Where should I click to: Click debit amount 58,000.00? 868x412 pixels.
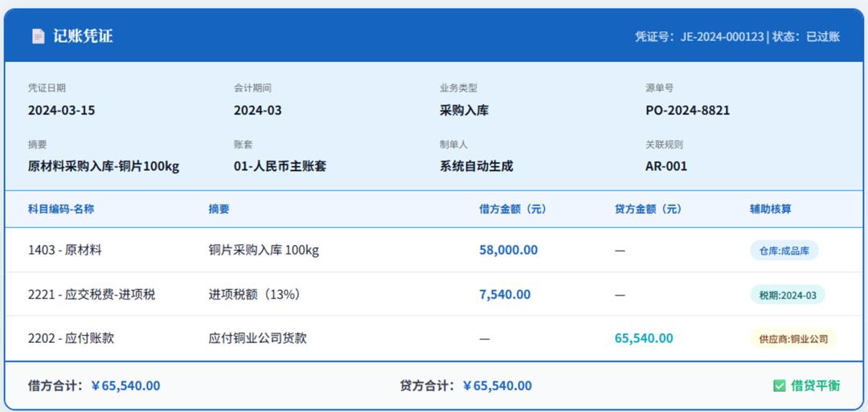(508, 250)
